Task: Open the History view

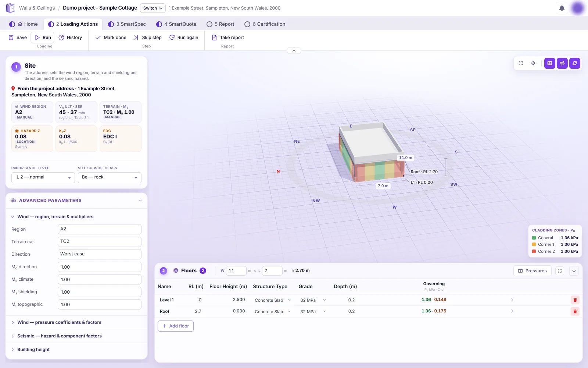Action: pos(70,38)
